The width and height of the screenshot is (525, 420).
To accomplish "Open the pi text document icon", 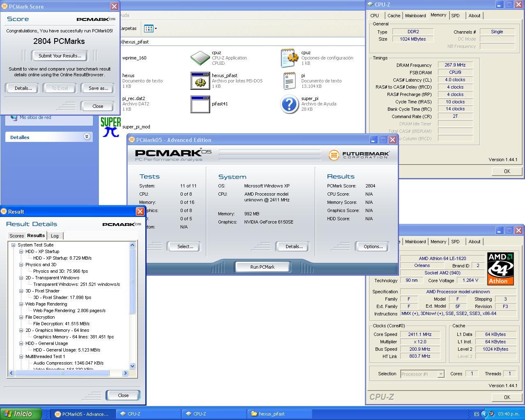I will pos(289,81).
